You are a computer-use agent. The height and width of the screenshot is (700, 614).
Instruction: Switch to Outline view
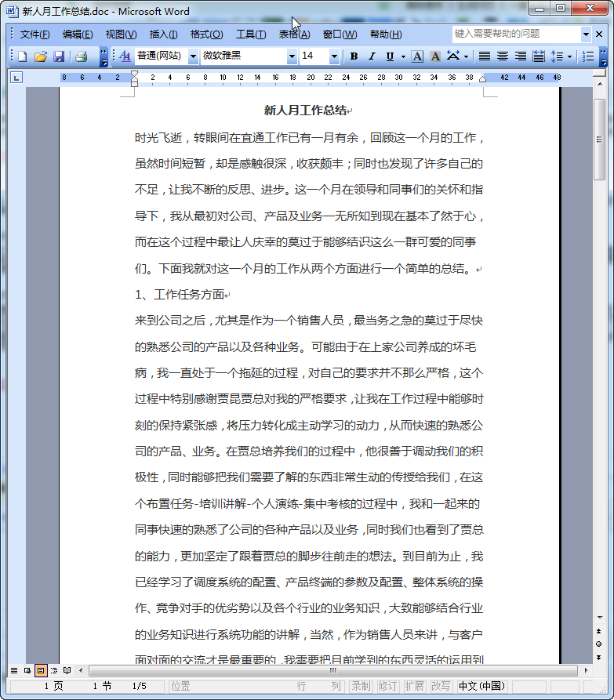54,670
